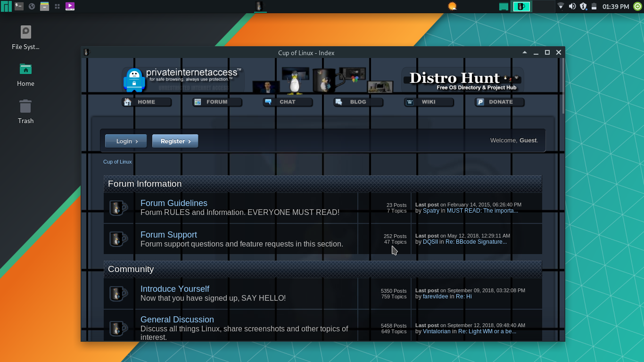Open the weather sun indicator
Screen dimensions: 644x362
click(452, 6)
